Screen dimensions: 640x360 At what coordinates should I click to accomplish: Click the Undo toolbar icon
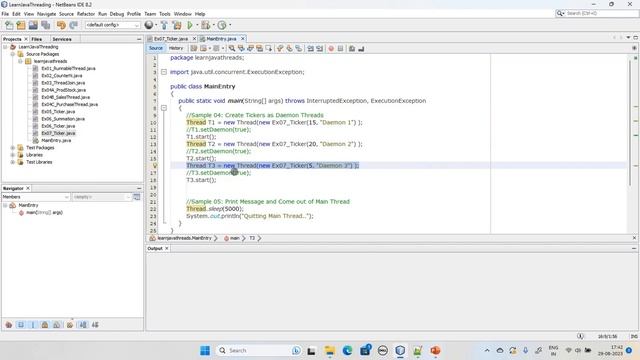tap(61, 25)
